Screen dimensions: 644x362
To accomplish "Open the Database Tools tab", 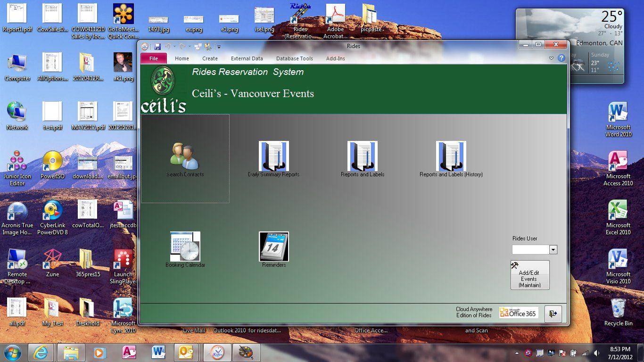I will tap(294, 58).
